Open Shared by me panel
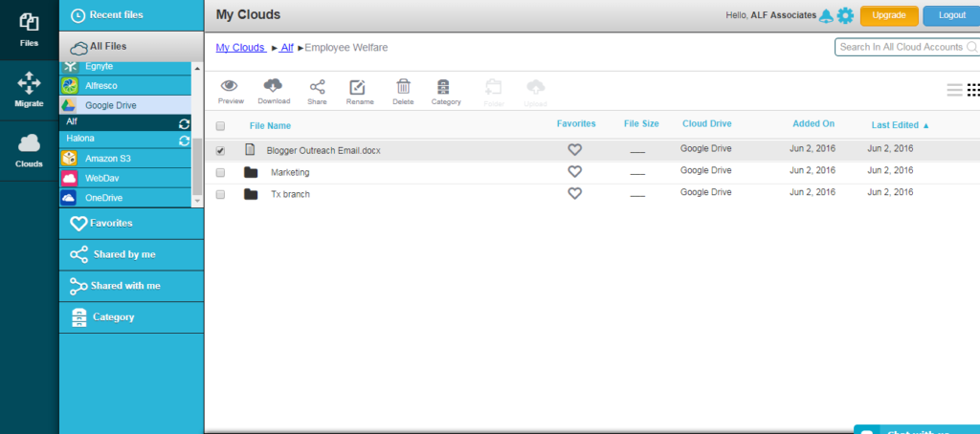The height and width of the screenshot is (434, 980). tap(131, 255)
